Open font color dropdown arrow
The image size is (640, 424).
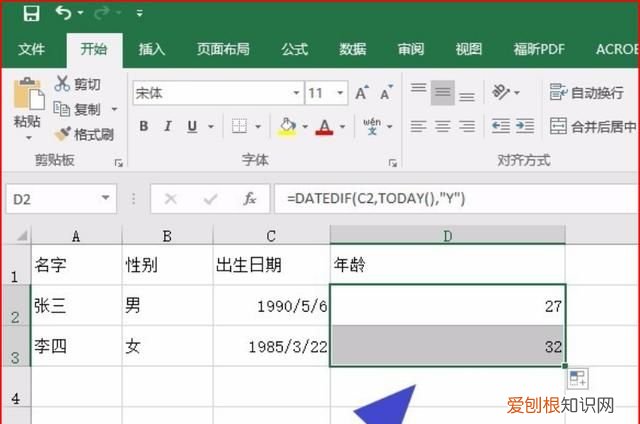coord(343,127)
